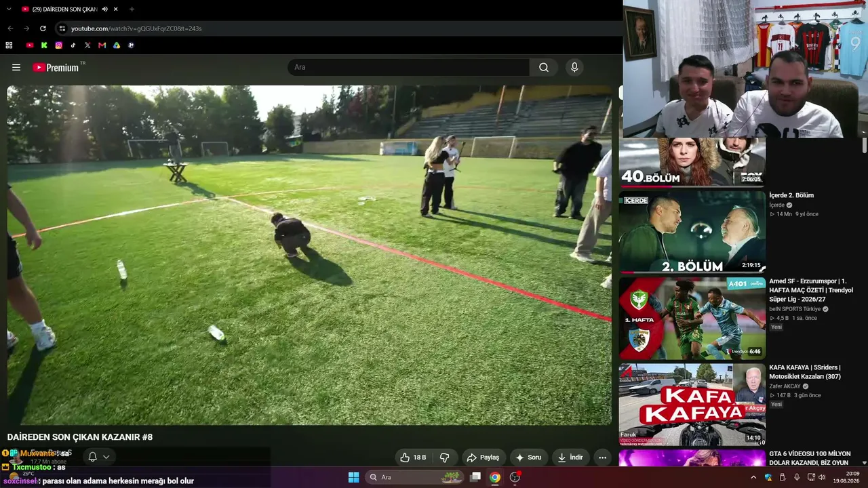Open the apps grid in bookmarks bar
The image size is (868, 488).
tap(9, 45)
